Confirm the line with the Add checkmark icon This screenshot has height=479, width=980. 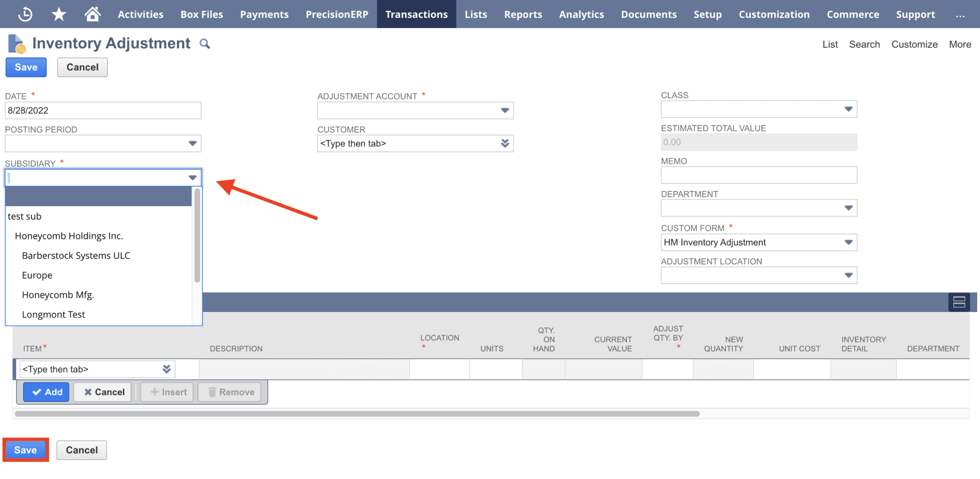click(46, 392)
